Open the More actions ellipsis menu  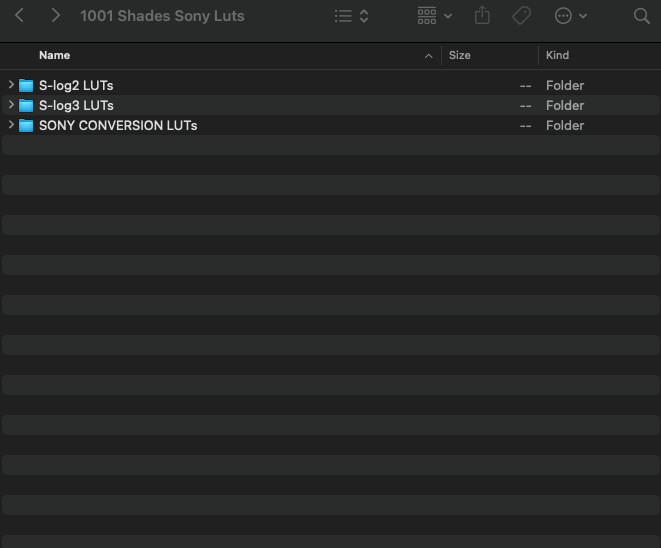tap(570, 16)
